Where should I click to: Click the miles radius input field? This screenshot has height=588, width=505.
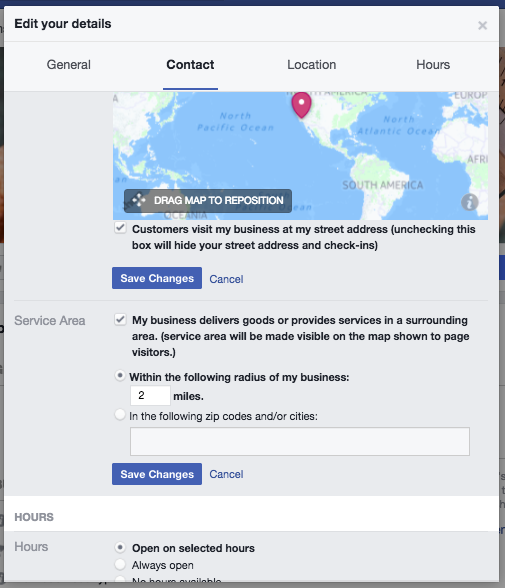pyautogui.click(x=150, y=396)
